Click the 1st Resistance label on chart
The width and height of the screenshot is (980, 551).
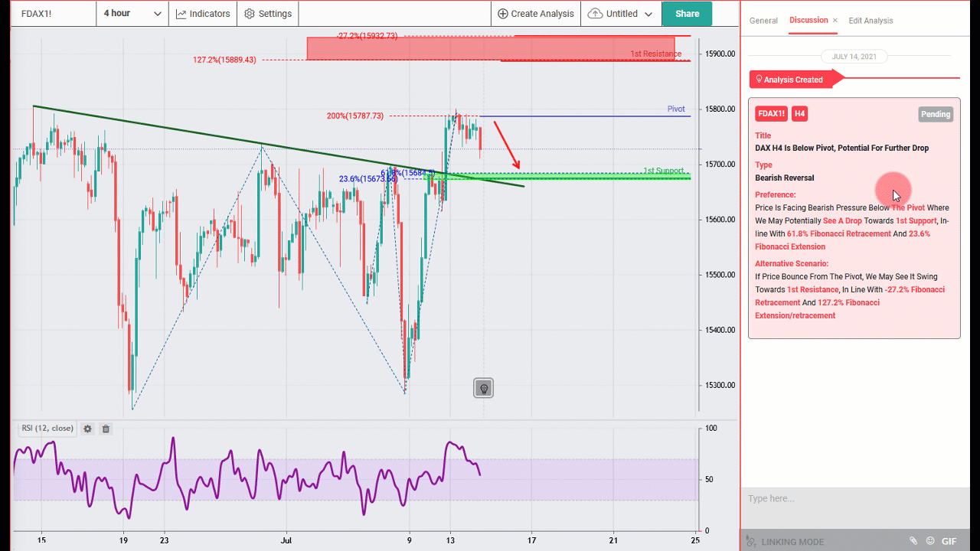(655, 54)
